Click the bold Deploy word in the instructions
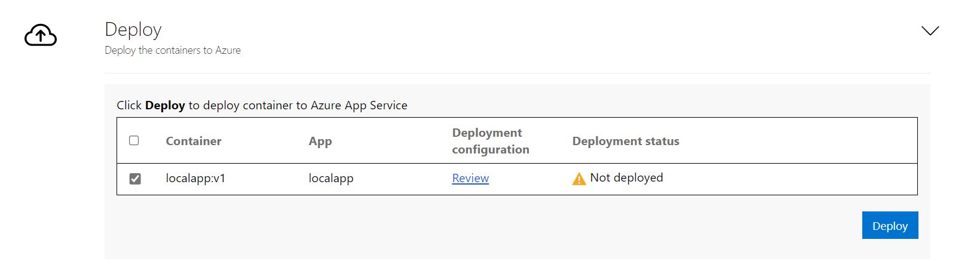Viewport: 980px width, 261px height. tap(165, 105)
